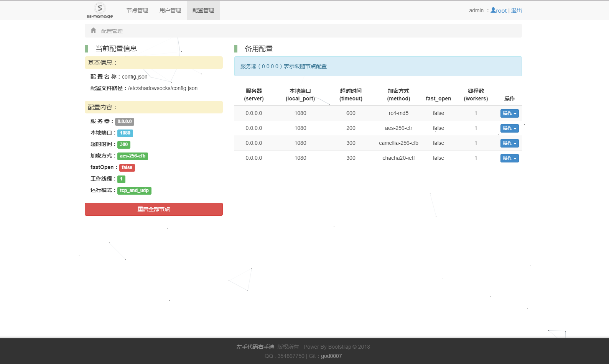Image resolution: width=609 pixels, height=364 pixels.
Task: Click the home icon in the breadcrumb
Action: (x=93, y=30)
